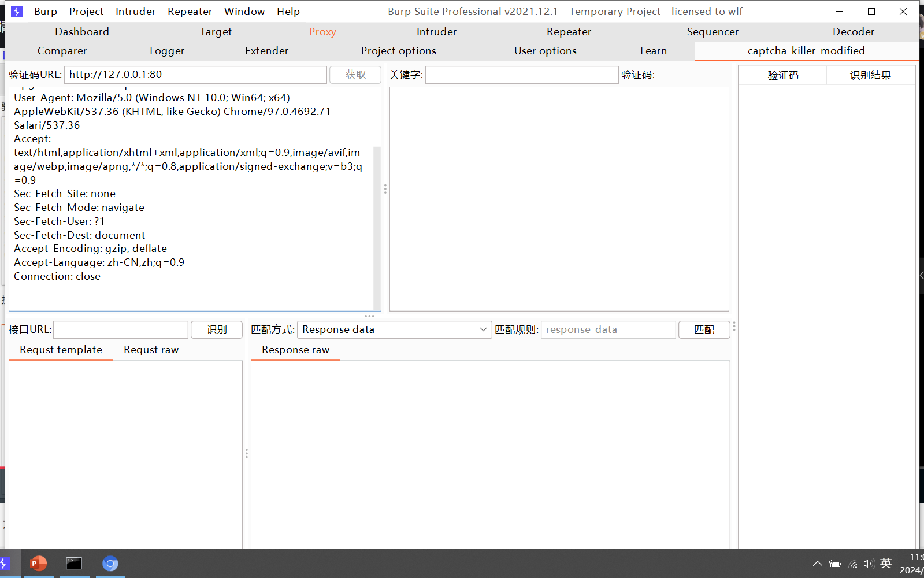Open the Project menu
Viewport: 924px width, 578px height.
pyautogui.click(x=86, y=12)
